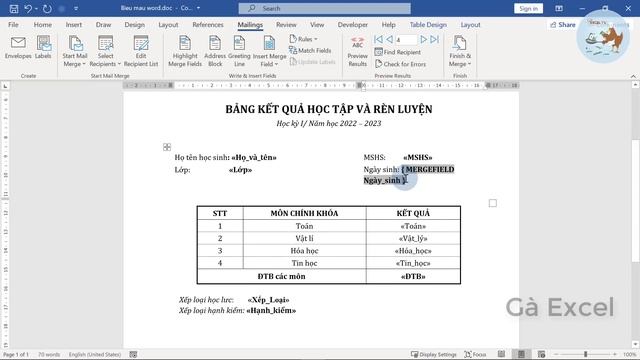Click Find Recipient
Viewport: 640px width, 360px height.
pyautogui.click(x=398, y=52)
